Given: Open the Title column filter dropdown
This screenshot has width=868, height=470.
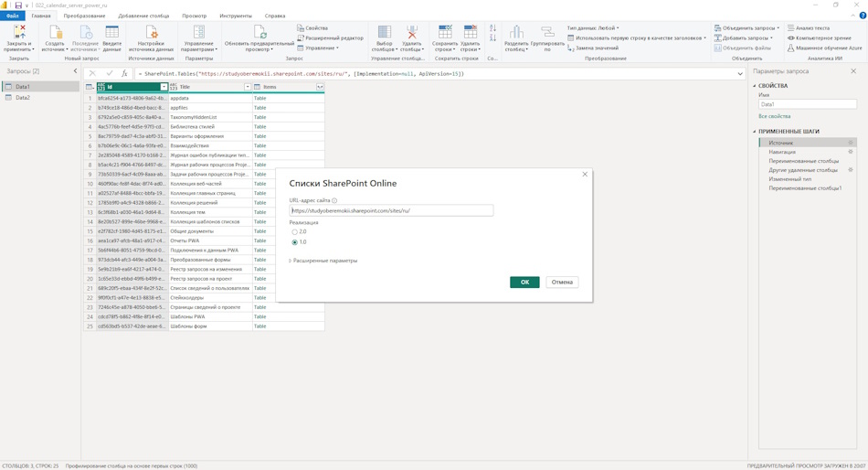Looking at the screenshot, I should tap(248, 87).
